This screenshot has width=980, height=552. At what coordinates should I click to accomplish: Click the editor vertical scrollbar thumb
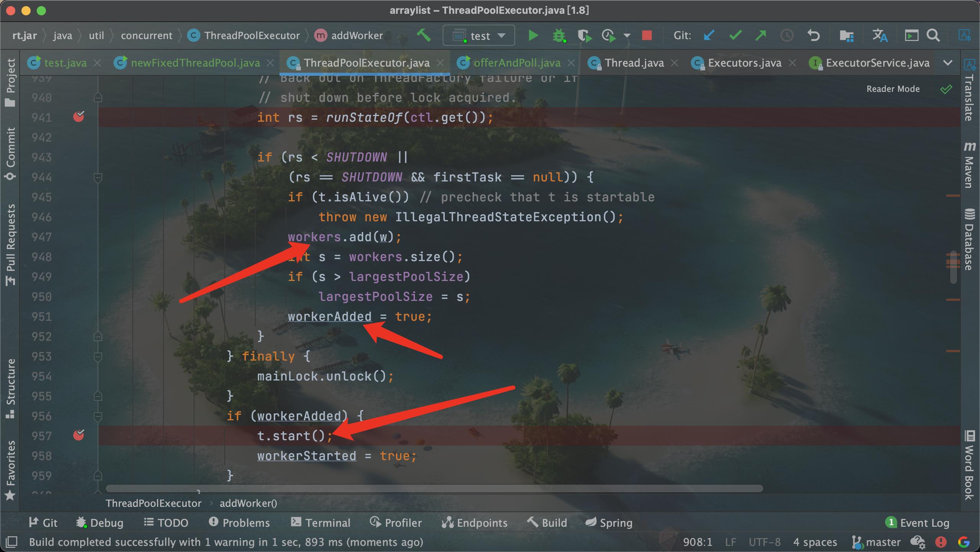coord(953,267)
